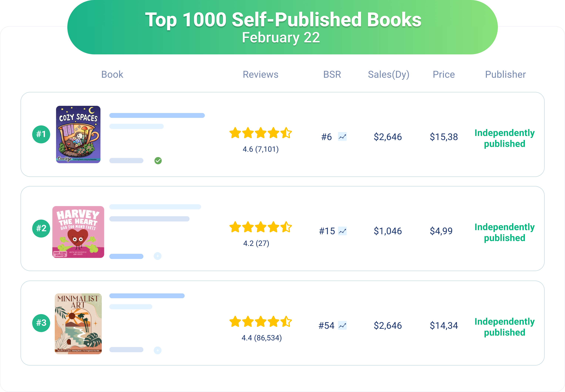The height and width of the screenshot is (392, 565).
Task: Open the Cozy Spaces book cover thumbnail
Action: coord(78,134)
